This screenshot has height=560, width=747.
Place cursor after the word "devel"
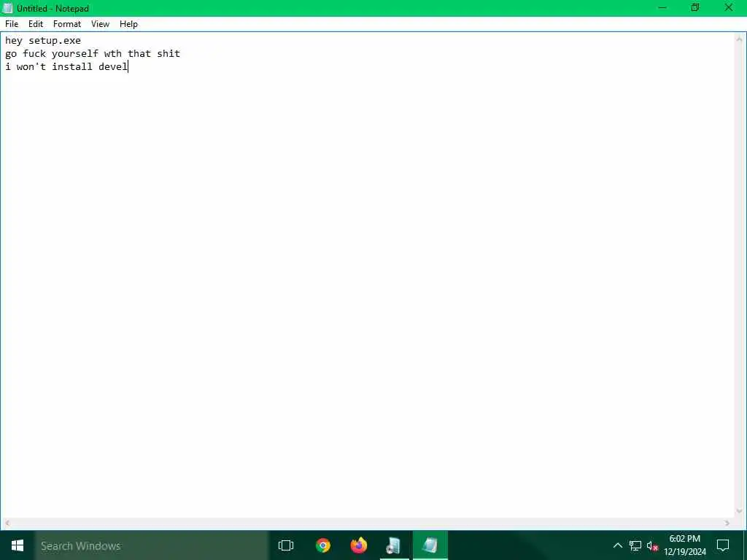click(x=128, y=66)
